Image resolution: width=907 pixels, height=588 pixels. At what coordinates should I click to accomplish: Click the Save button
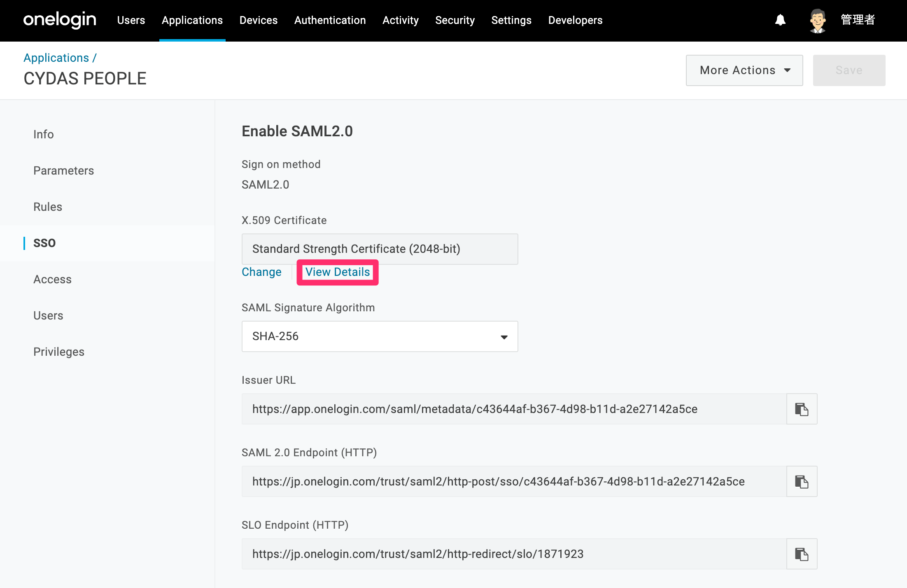(x=849, y=70)
